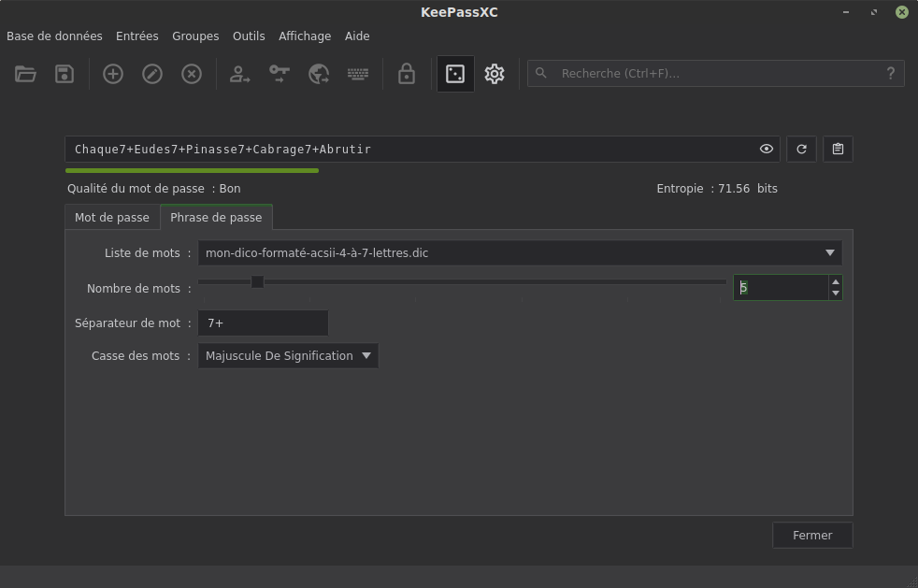Open the Outils menu

(x=249, y=36)
